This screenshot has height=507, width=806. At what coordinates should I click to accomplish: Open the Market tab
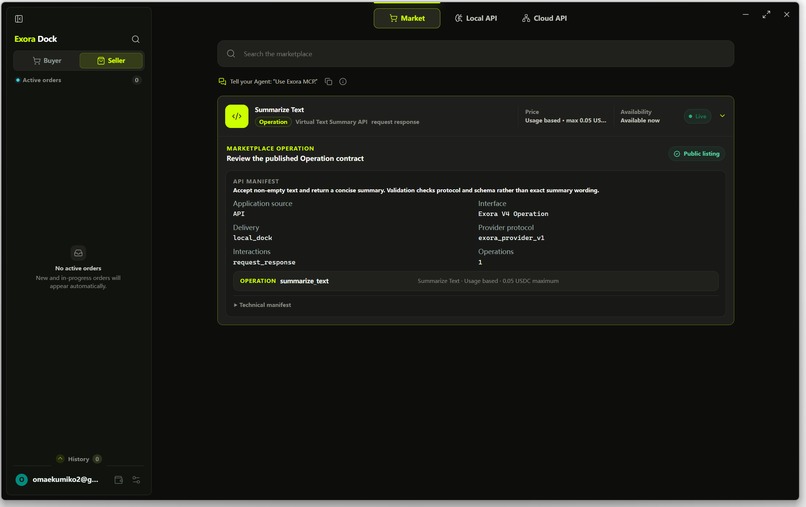click(x=407, y=19)
